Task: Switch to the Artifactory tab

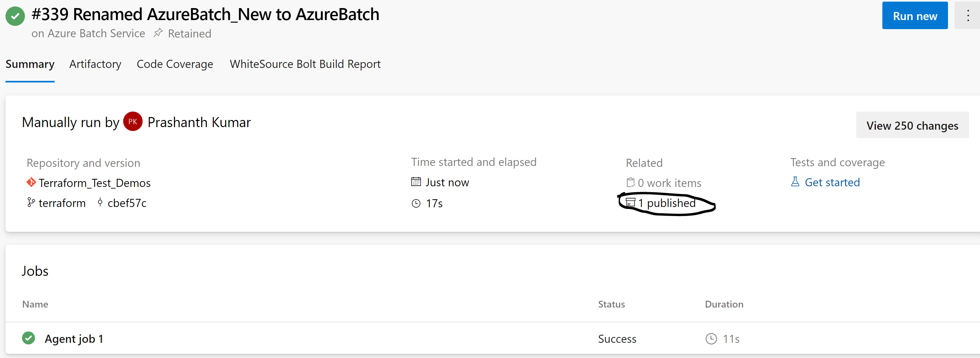Action: click(95, 64)
